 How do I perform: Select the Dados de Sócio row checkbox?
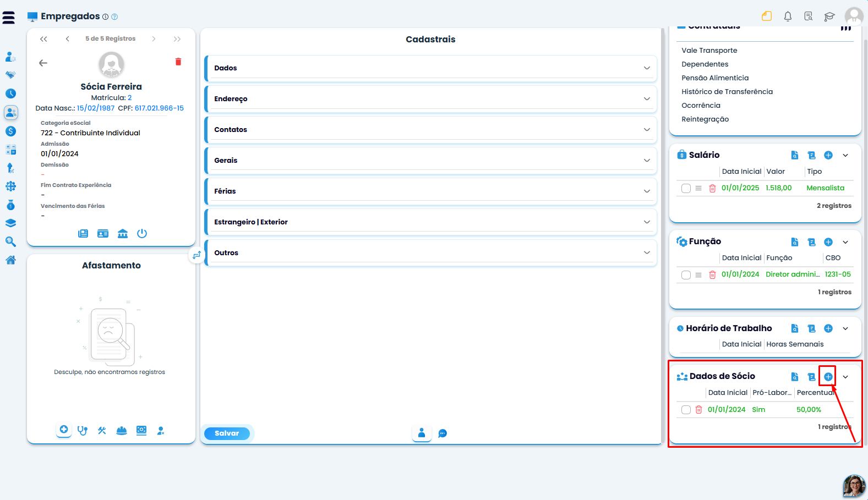(686, 410)
